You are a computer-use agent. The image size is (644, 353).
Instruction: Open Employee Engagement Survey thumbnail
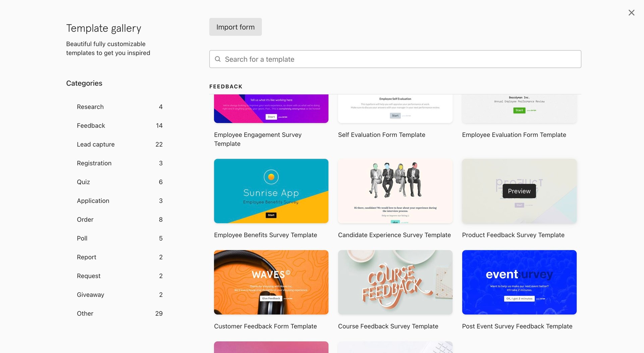[x=271, y=109]
